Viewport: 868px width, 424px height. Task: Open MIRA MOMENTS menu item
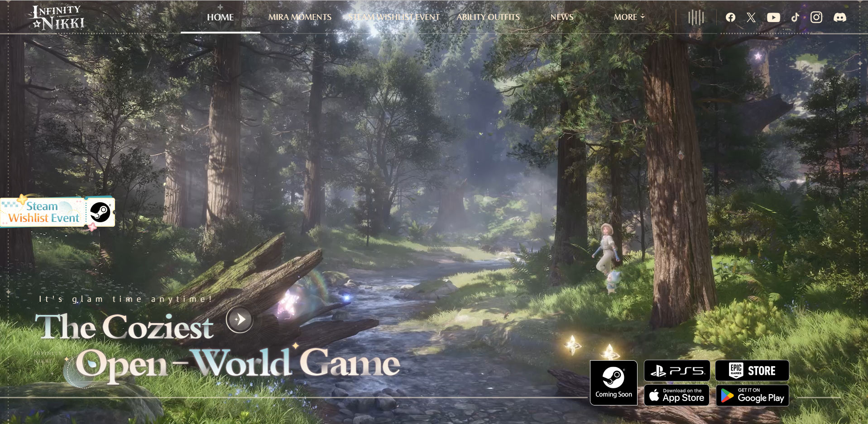point(300,17)
